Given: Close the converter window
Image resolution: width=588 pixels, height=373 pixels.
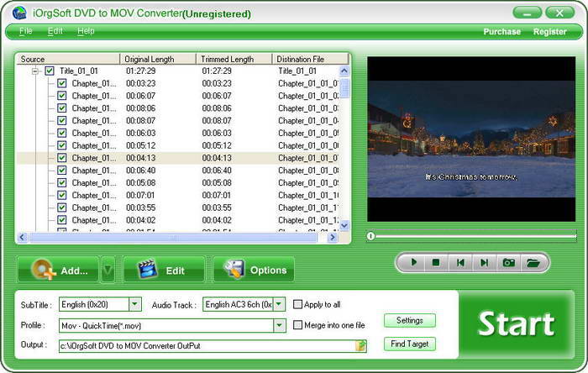Looking at the screenshot, I should (x=559, y=13).
